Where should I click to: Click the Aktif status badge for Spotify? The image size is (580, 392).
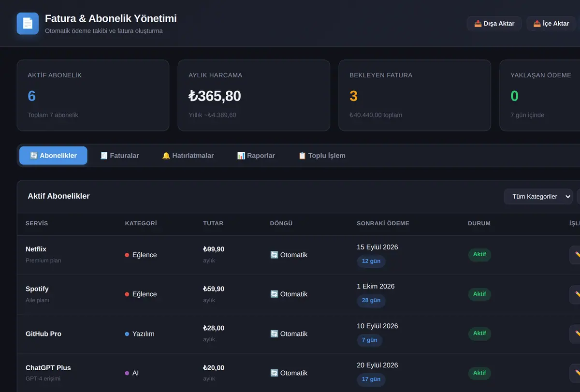(x=479, y=294)
